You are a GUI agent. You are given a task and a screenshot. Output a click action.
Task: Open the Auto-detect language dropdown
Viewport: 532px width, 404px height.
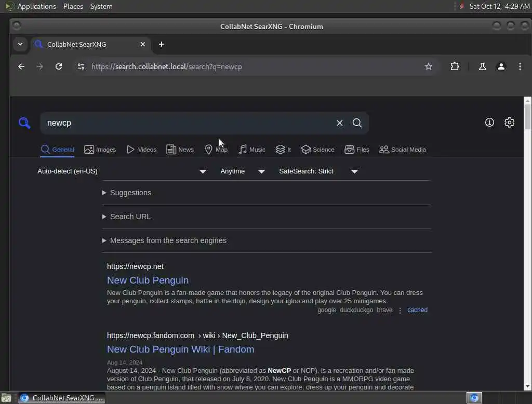point(122,171)
